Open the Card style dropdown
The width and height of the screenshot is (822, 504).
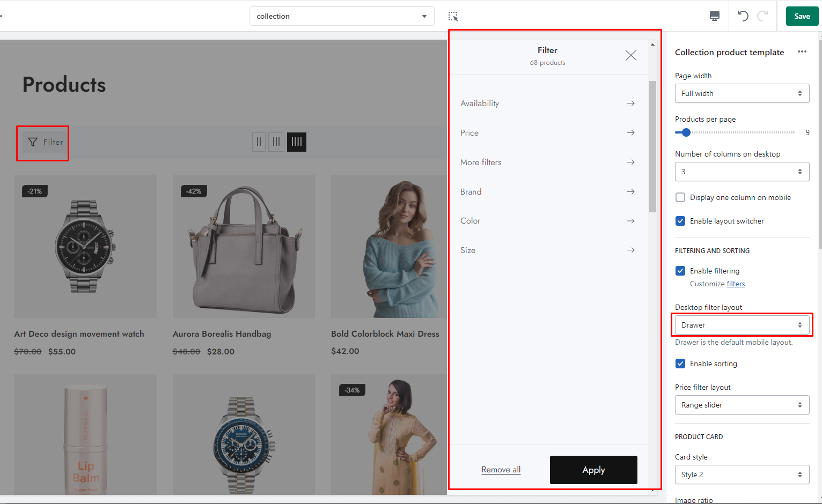click(742, 475)
